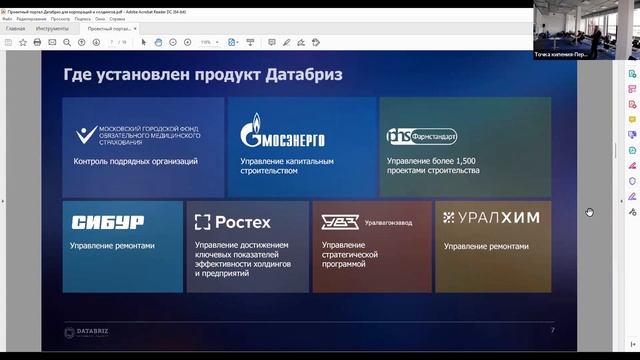The image size is (640, 360).
Task: Expand right panel with small triangle handle
Action: click(621, 201)
